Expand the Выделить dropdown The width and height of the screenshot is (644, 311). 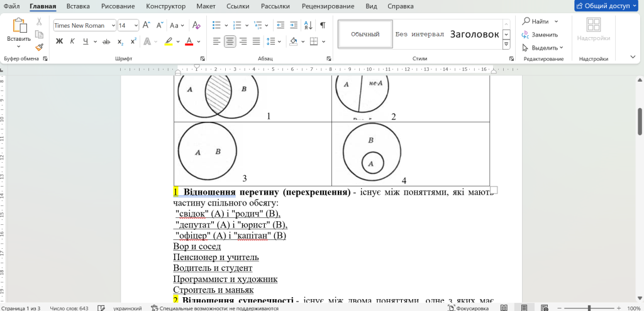[561, 48]
